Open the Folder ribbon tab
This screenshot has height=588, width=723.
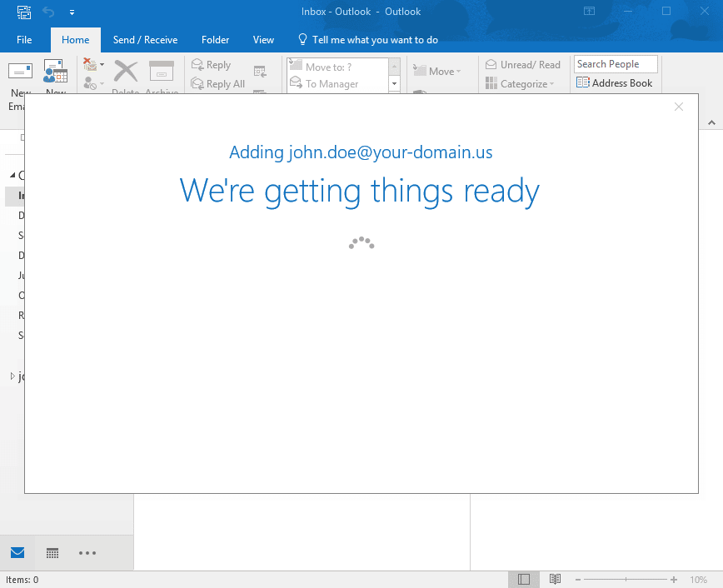click(x=216, y=40)
